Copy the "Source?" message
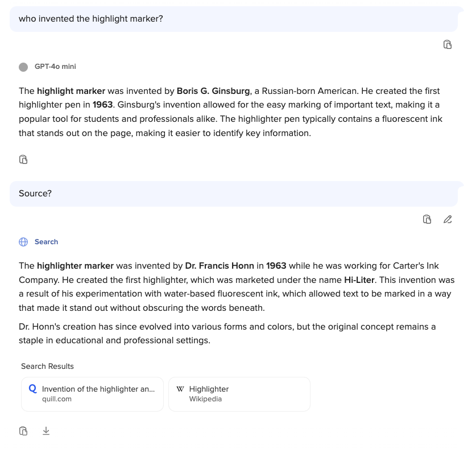Image resolution: width=476 pixels, height=452 pixels. pyautogui.click(x=427, y=219)
